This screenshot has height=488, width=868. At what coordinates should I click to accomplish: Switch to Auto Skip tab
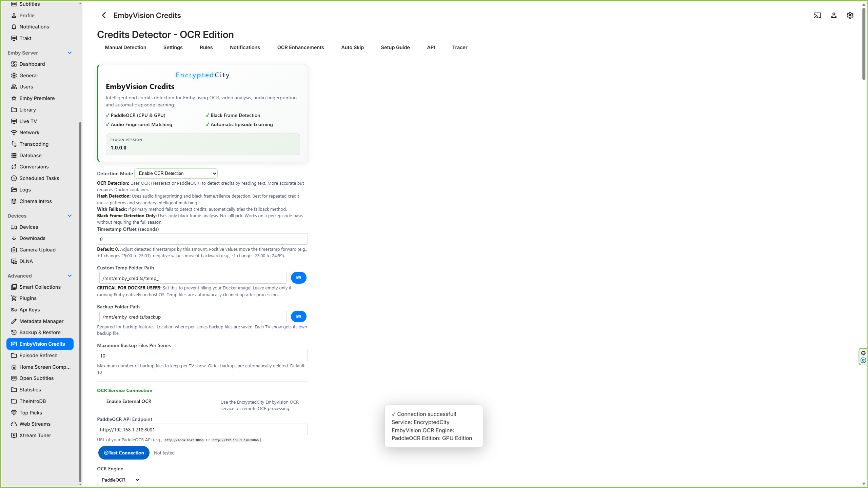point(352,47)
